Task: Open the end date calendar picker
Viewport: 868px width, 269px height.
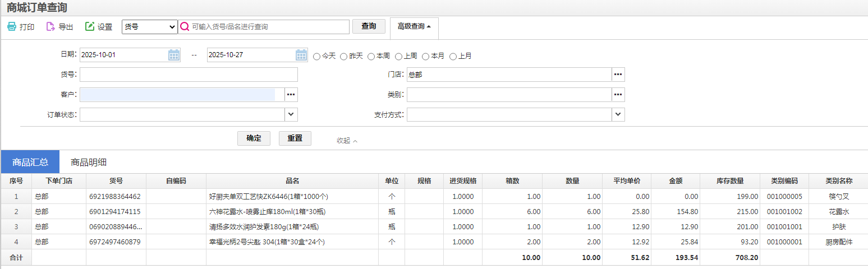Action: coord(301,55)
